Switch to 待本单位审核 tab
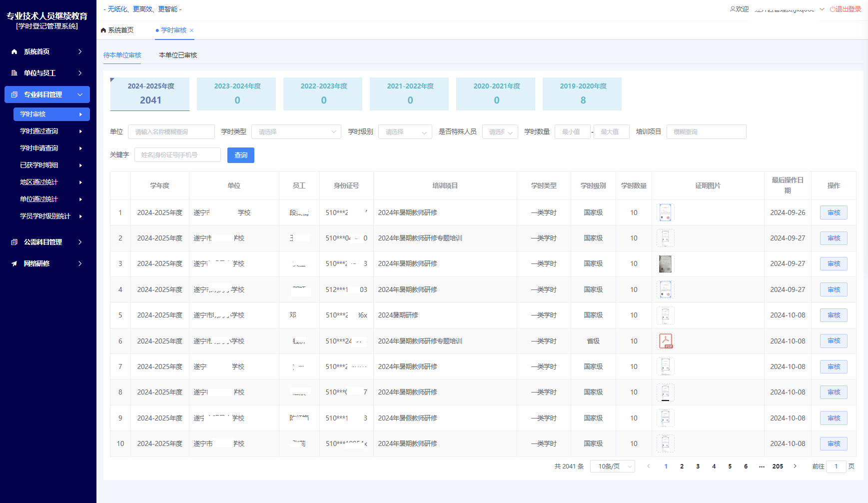 point(122,55)
